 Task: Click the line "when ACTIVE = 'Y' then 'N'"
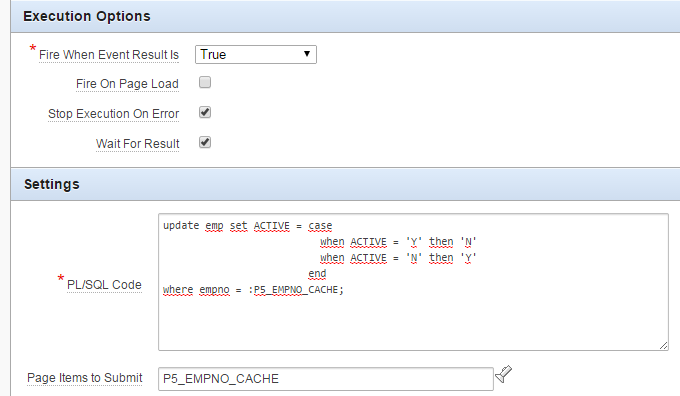[x=398, y=242]
